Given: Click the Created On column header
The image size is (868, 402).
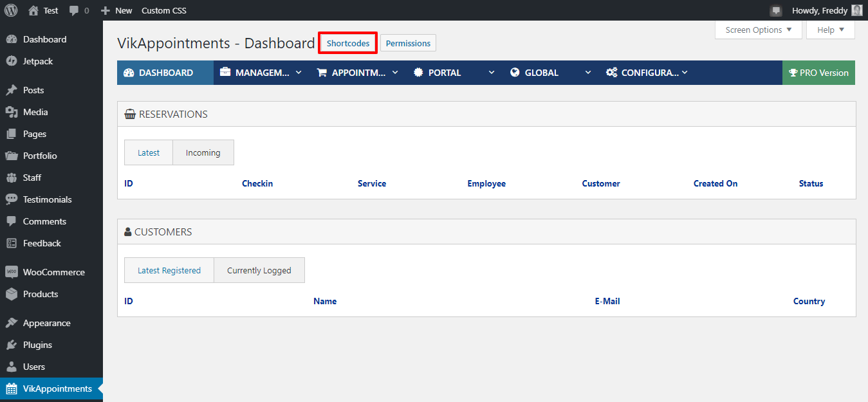Looking at the screenshot, I should pyautogui.click(x=716, y=183).
